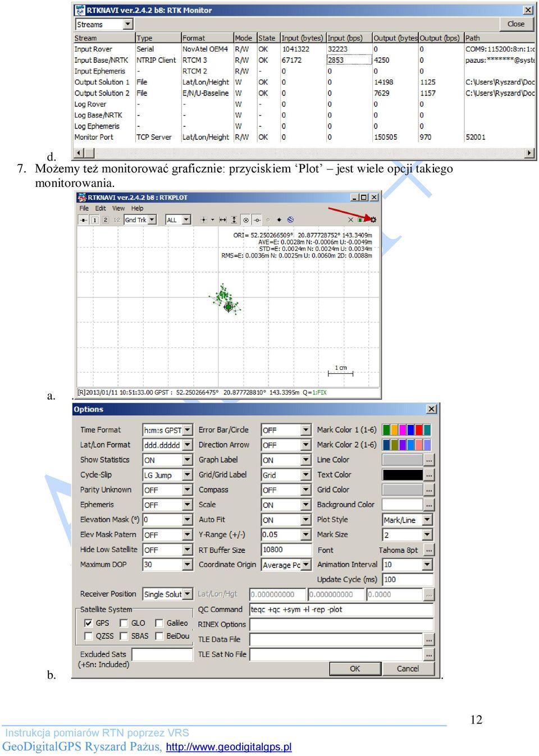Image resolution: width=539 pixels, height=756 pixels.
Task: Enable the SBAS satellite system checkbox
Action: (124, 636)
